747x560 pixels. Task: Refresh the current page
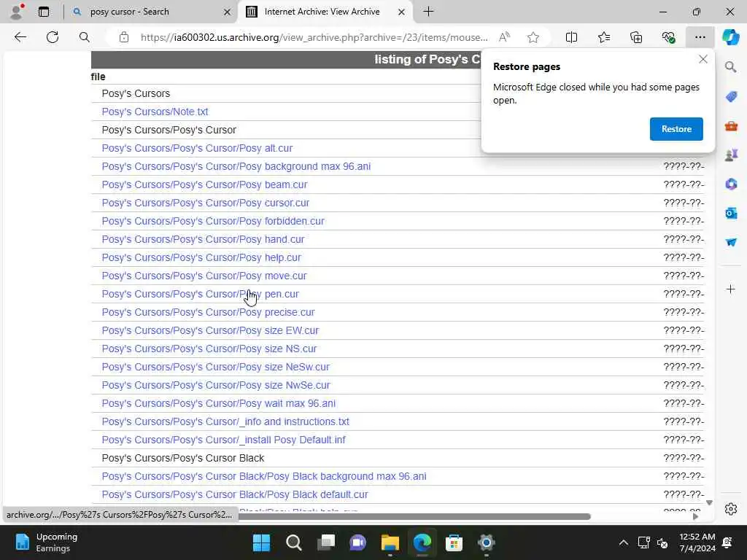(53, 37)
